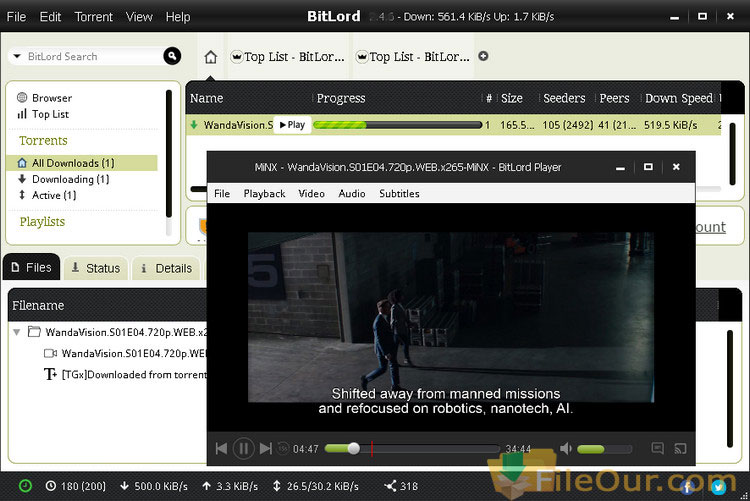Screen dimensions: 750x501
Task: Skip to previous track in player
Action: tap(221, 449)
